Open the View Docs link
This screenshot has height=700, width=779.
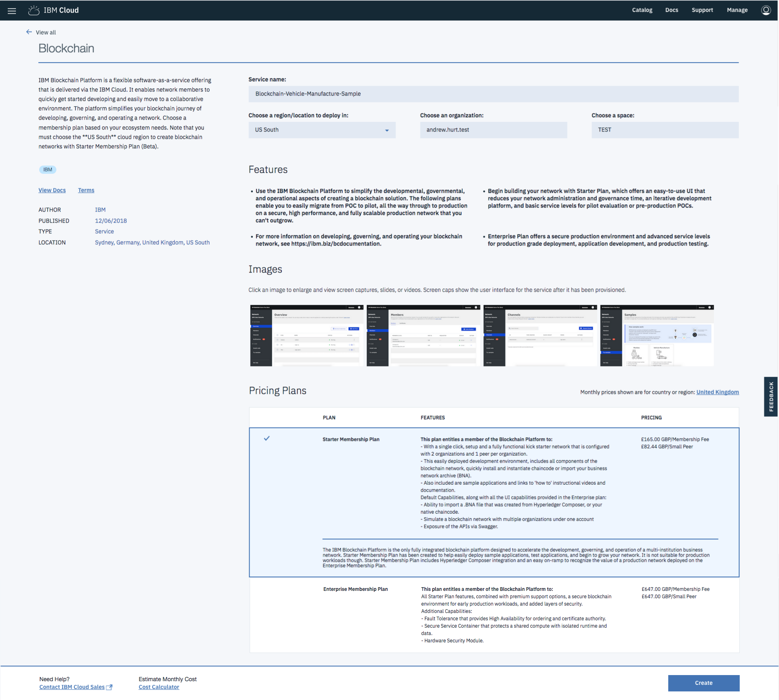pos(52,190)
